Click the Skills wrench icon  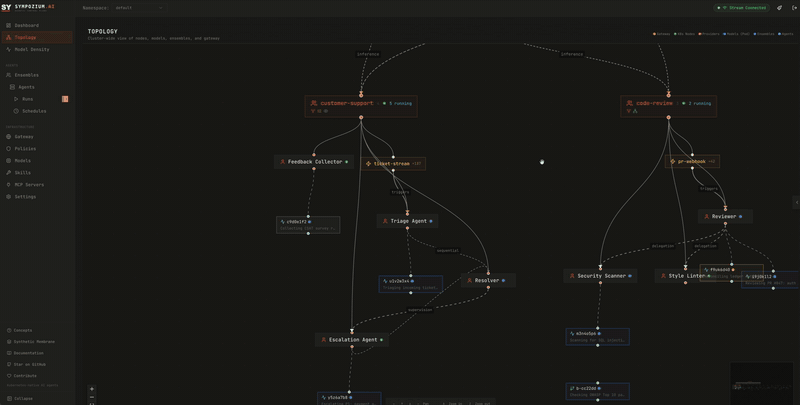point(9,172)
